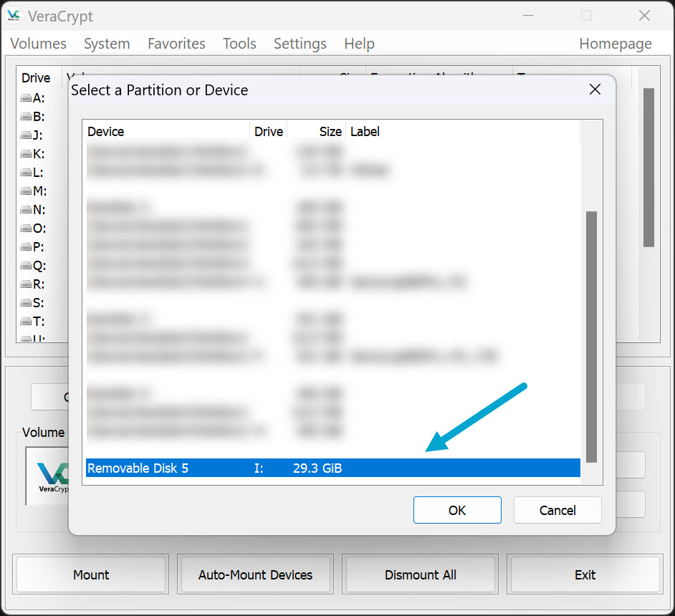Select drive A: icon in drive list
The height and width of the screenshot is (616, 675).
26,98
